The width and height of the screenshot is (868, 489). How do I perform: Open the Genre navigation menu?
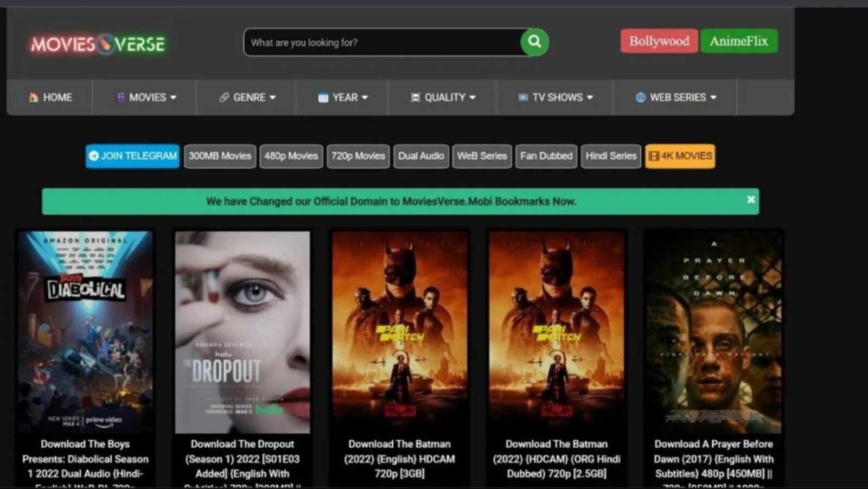(x=249, y=97)
